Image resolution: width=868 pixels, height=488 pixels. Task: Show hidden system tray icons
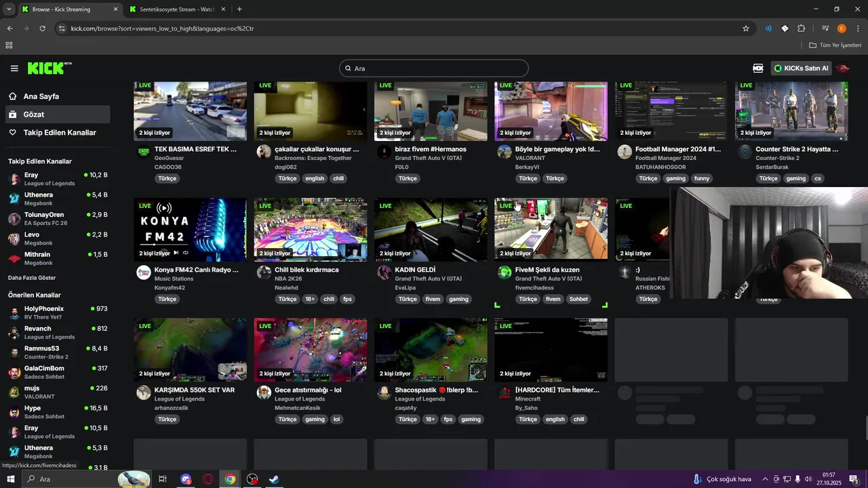point(766,479)
